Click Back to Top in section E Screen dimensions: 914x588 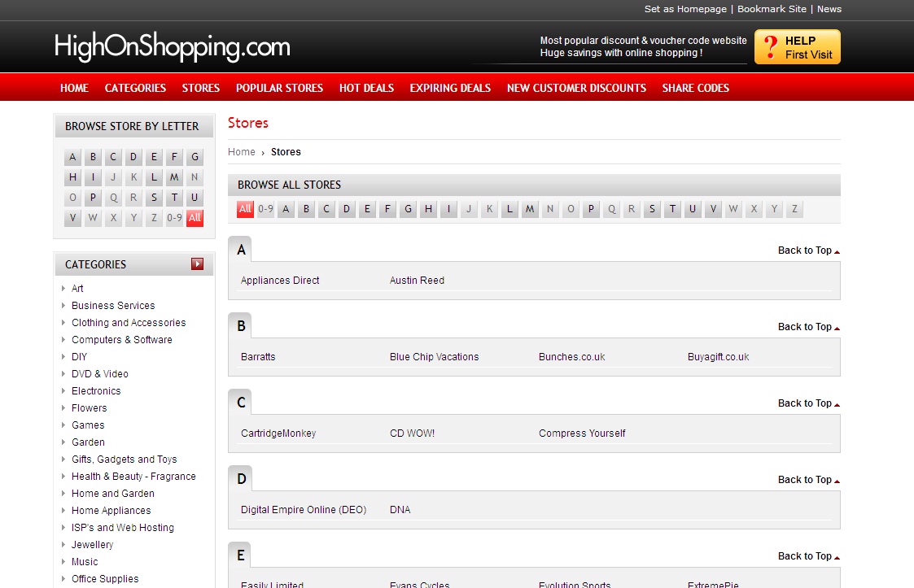(x=808, y=556)
